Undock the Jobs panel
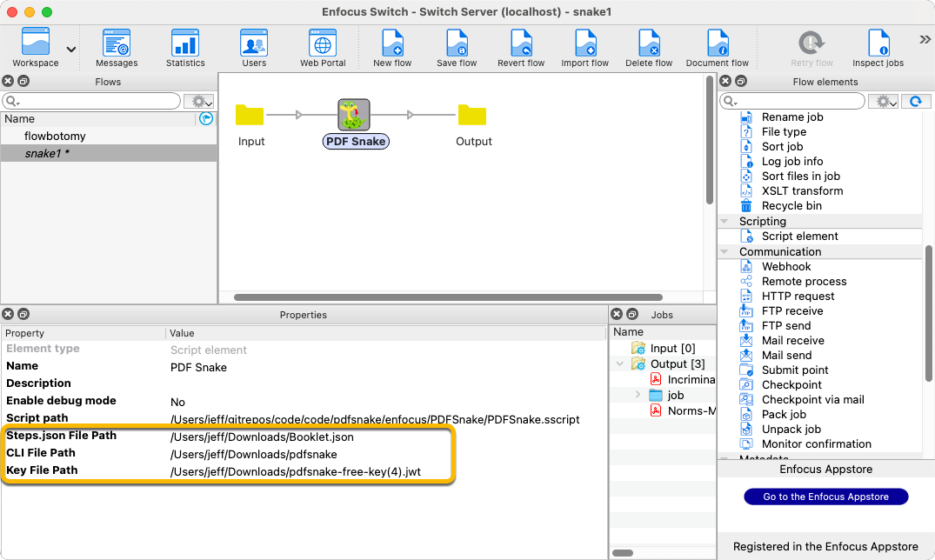The image size is (935, 560). click(x=632, y=314)
